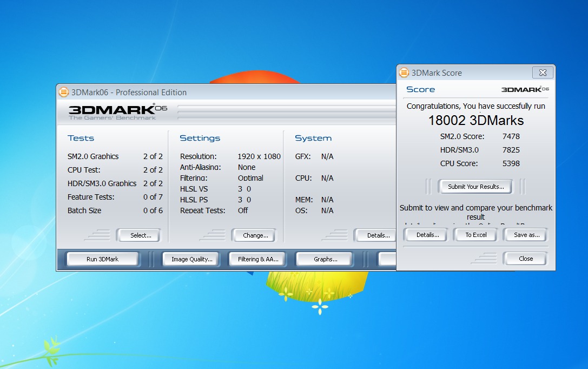
Task: Open Details... in the System section
Action: coord(375,235)
